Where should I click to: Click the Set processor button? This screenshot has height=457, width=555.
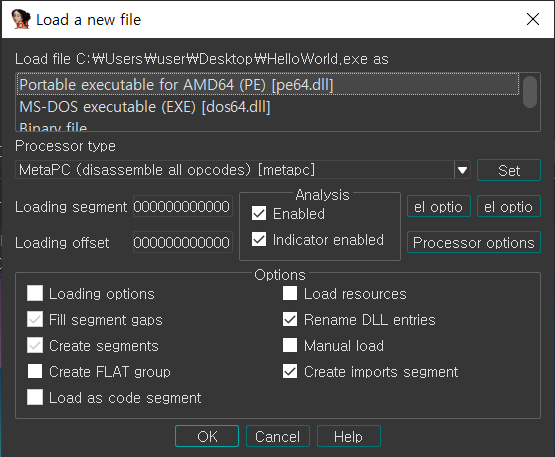pyautogui.click(x=509, y=171)
